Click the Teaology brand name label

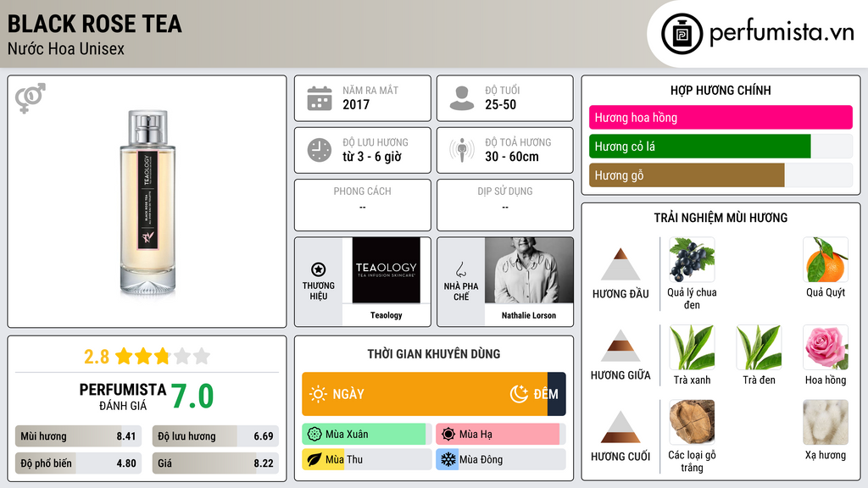tap(387, 315)
